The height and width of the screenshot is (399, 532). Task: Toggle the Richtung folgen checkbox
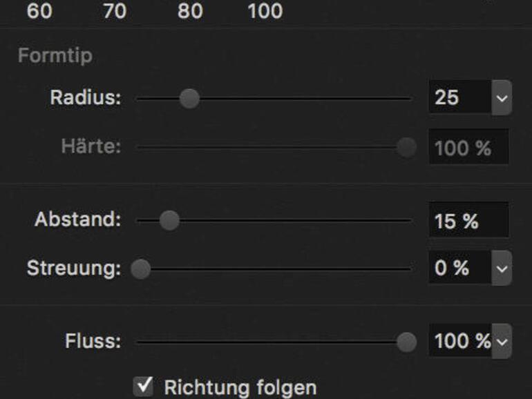pyautogui.click(x=143, y=385)
